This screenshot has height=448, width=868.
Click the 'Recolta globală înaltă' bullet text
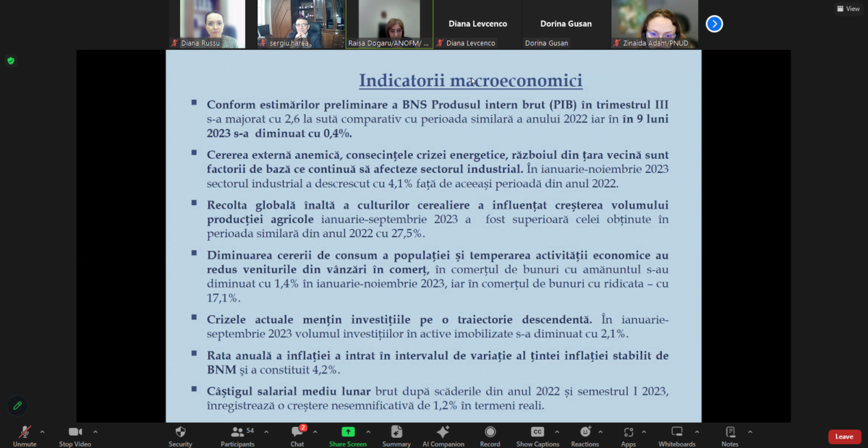437,219
